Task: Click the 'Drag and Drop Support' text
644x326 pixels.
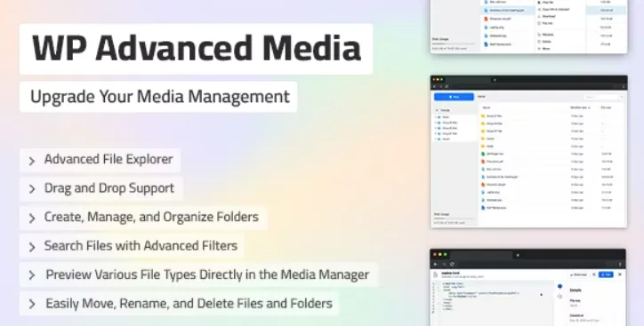Action: click(x=109, y=187)
